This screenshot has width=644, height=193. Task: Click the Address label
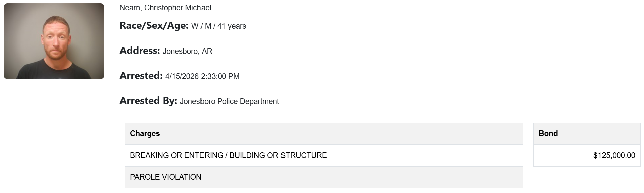coord(140,51)
